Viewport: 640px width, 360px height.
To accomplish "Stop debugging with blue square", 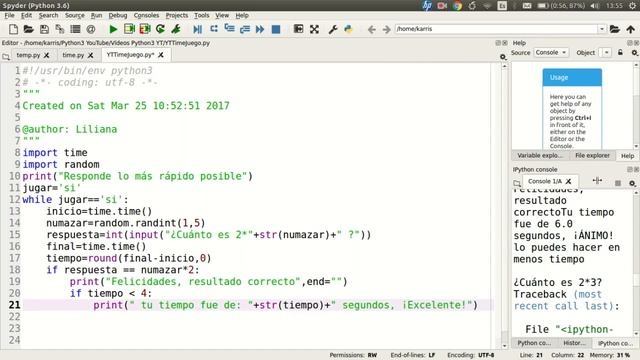I will tap(276, 29).
